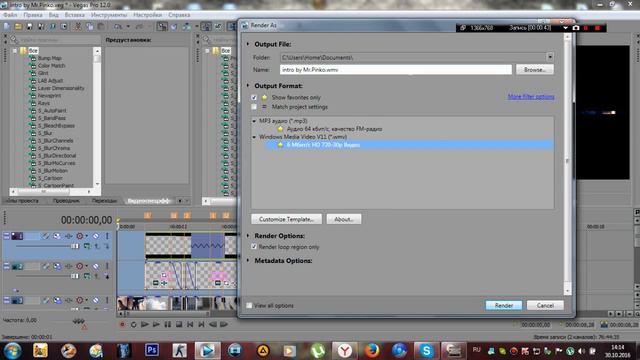Click the New project icon in Vegas toolbar
Image resolution: width=640 pixels, height=360 pixels.
coord(7,27)
